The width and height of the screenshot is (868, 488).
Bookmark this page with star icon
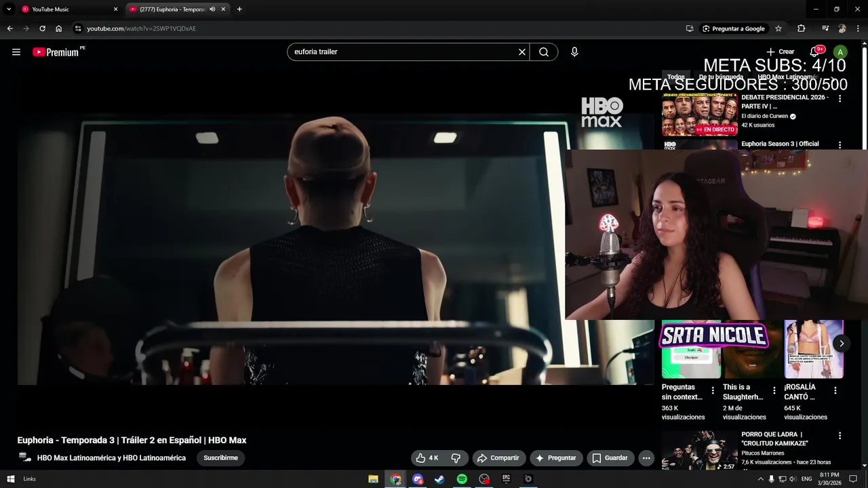pyautogui.click(x=778, y=28)
